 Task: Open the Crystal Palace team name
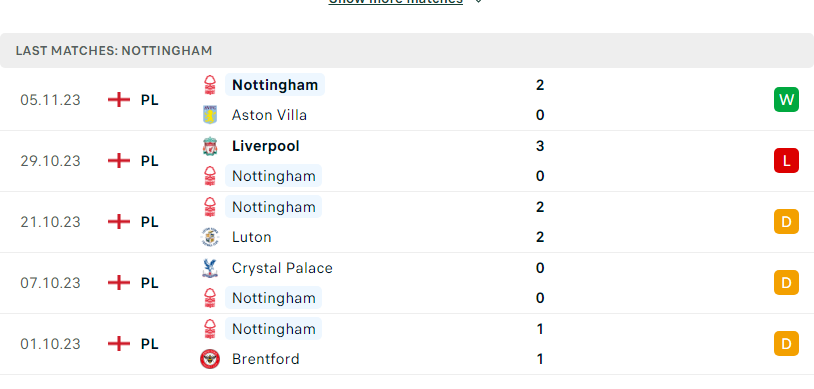(282, 268)
